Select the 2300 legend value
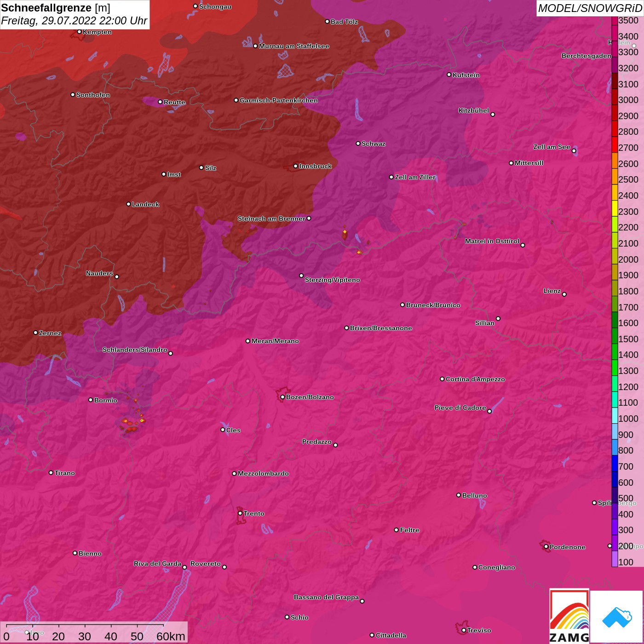The width and height of the screenshot is (644, 644). pyautogui.click(x=628, y=212)
